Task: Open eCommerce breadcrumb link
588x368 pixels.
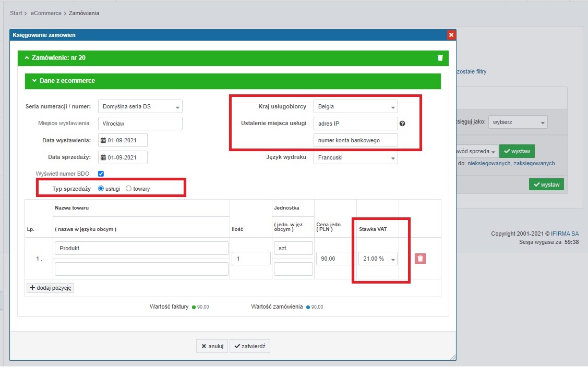Action: (46, 13)
